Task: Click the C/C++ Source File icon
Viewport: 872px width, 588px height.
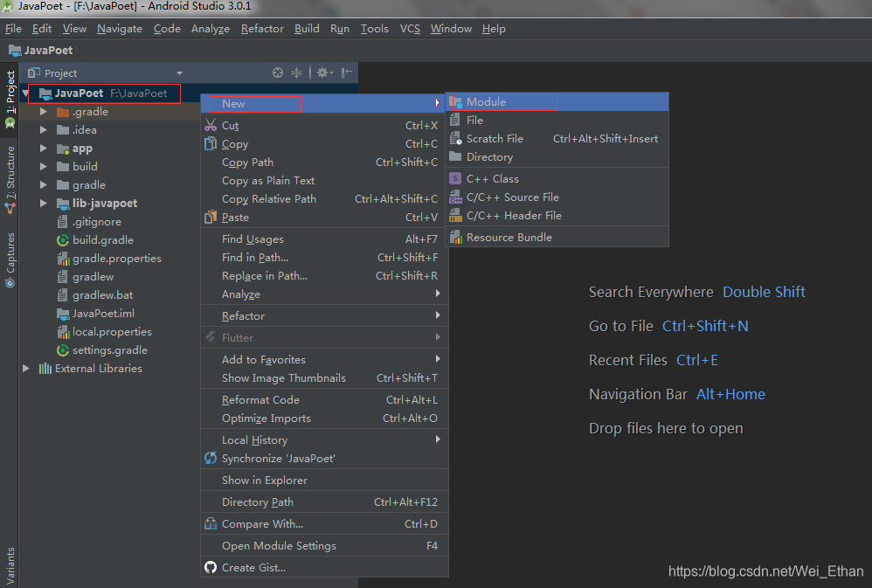Action: coord(455,197)
